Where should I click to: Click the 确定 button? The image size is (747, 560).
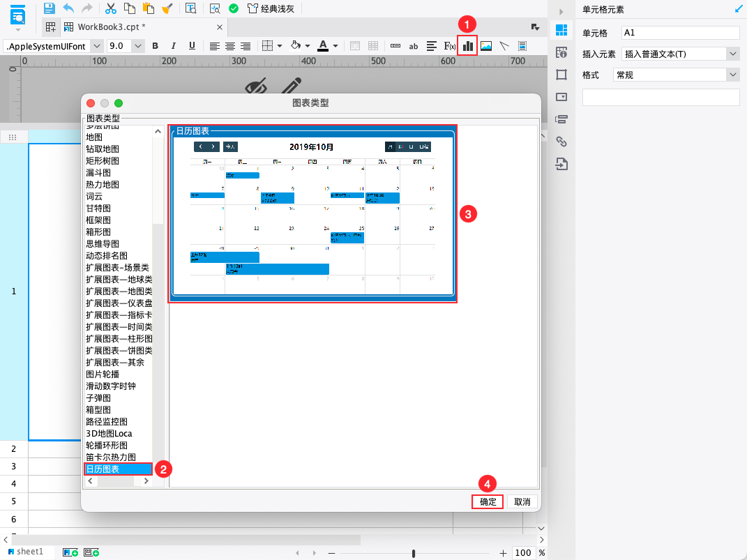pos(488,501)
